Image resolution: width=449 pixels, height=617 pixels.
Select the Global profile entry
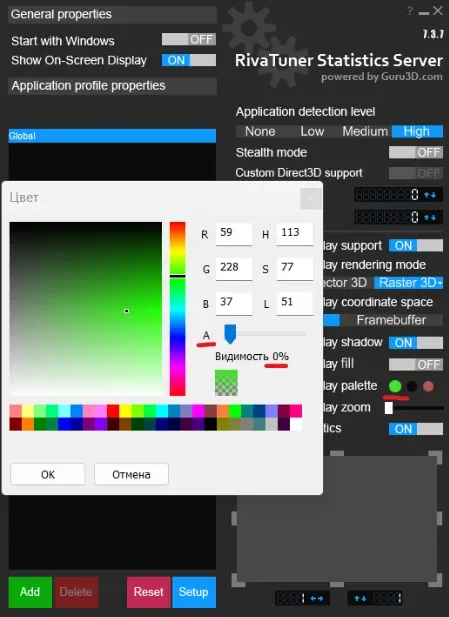112,136
